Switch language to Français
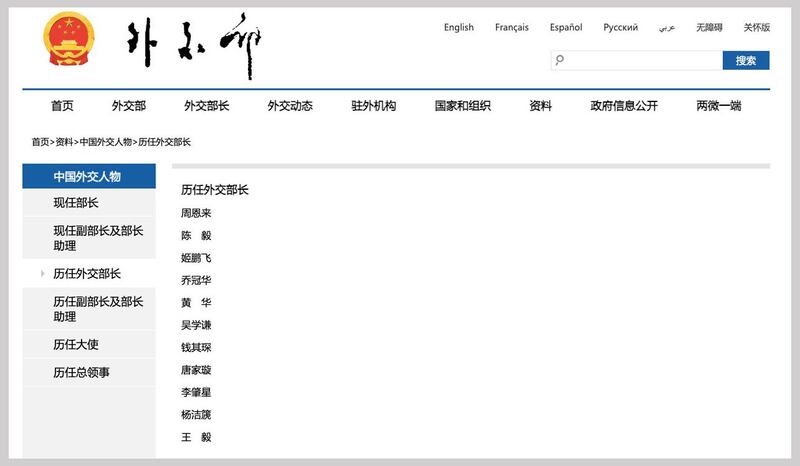This screenshot has height=466, width=800. [x=512, y=28]
